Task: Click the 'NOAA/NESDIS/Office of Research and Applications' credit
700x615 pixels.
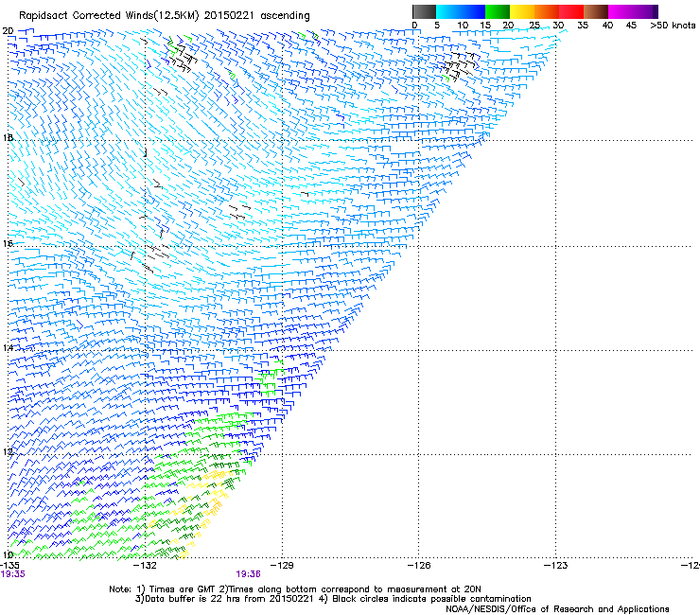Action: 557,609
